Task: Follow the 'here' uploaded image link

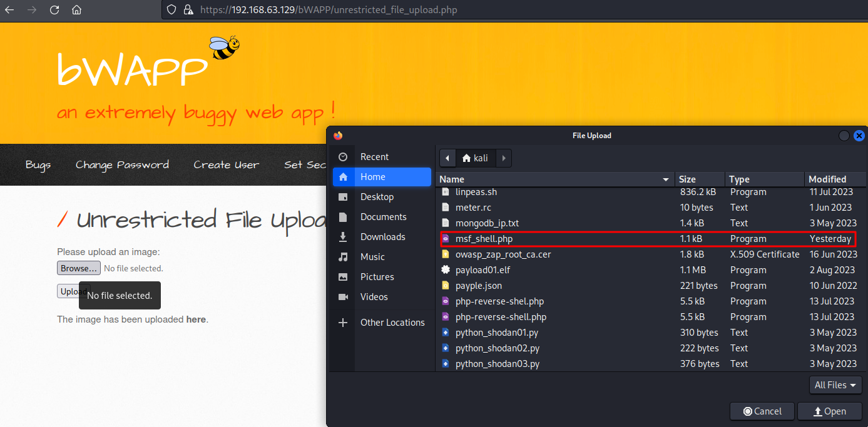Action: tap(196, 319)
